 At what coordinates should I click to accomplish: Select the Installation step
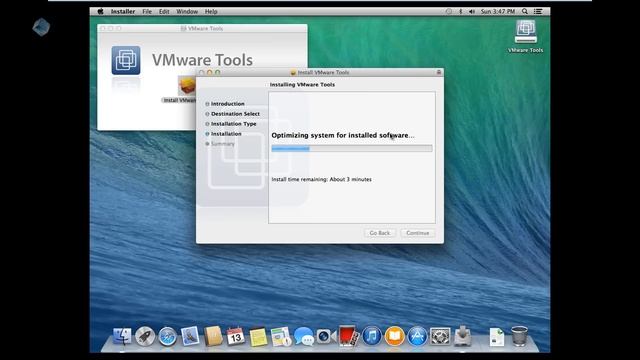226,134
